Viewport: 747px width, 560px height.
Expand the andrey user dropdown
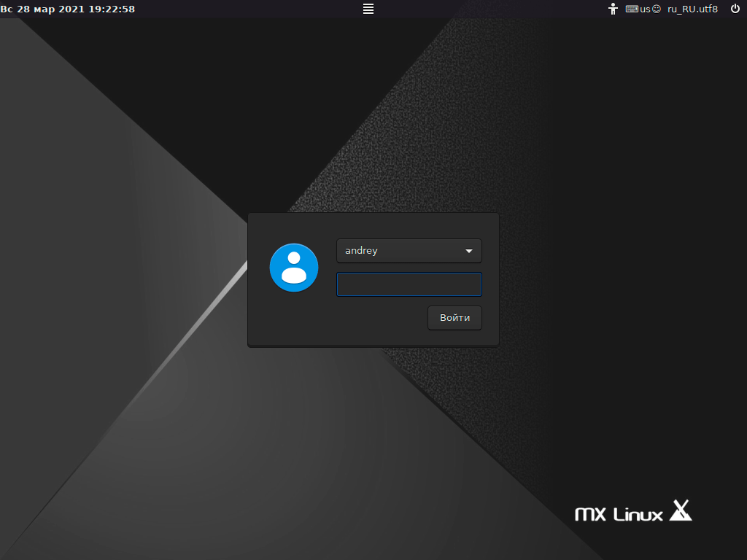point(409,251)
